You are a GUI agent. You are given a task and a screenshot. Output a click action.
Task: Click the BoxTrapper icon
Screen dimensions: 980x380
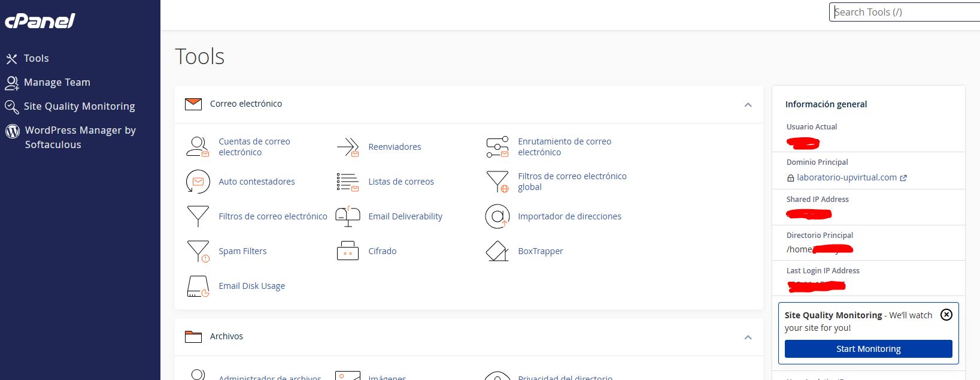click(497, 251)
